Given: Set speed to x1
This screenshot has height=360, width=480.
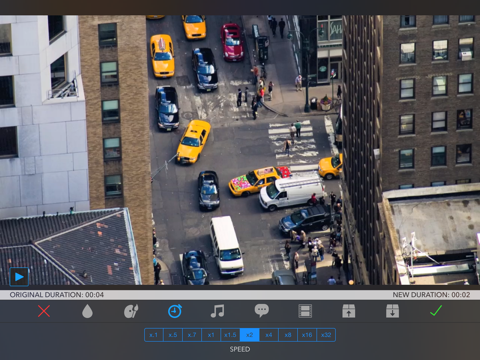Looking at the screenshot, I should click(211, 335).
